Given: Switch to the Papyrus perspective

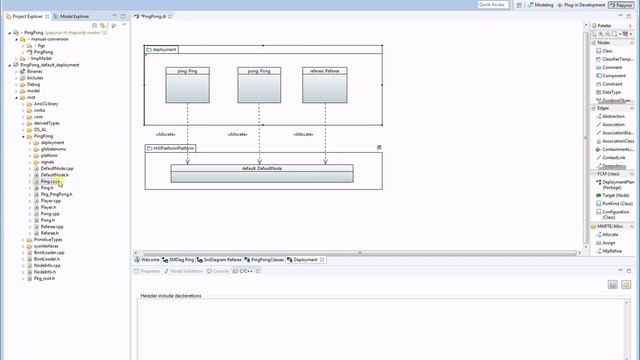Looking at the screenshot, I should 620,5.
